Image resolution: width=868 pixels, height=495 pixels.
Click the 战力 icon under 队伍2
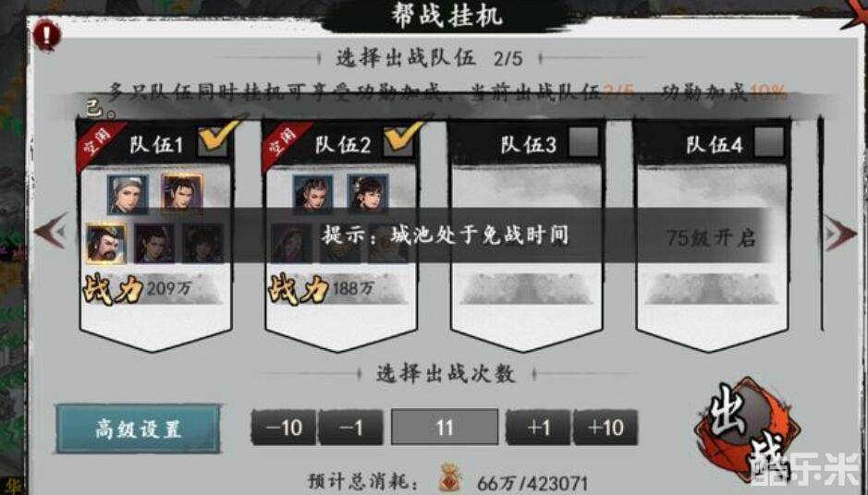coord(299,289)
